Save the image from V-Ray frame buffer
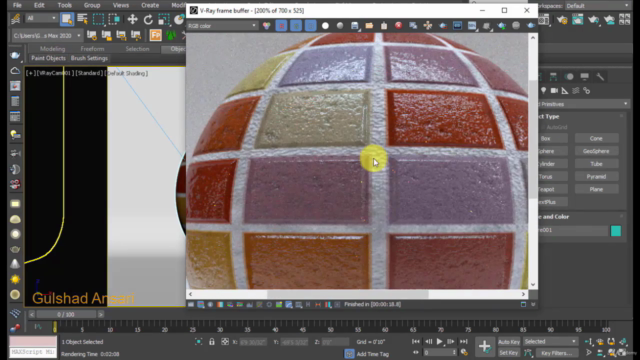Image resolution: width=640 pixels, height=360 pixels. (x=355, y=26)
